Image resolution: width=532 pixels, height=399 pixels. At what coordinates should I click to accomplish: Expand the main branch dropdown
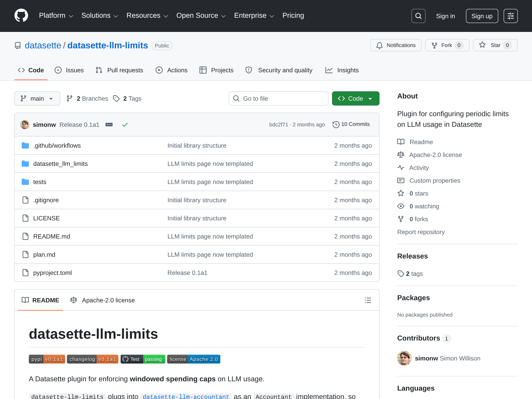pos(37,98)
